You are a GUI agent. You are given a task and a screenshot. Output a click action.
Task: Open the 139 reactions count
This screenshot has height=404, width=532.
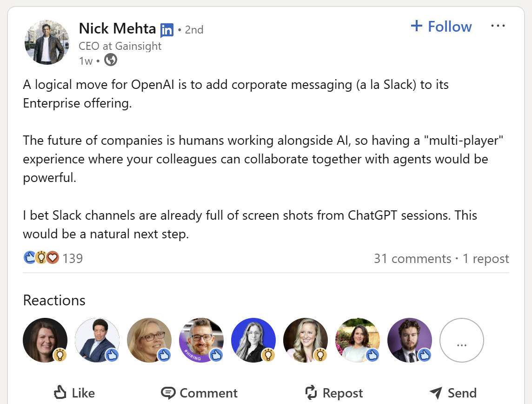click(x=73, y=258)
